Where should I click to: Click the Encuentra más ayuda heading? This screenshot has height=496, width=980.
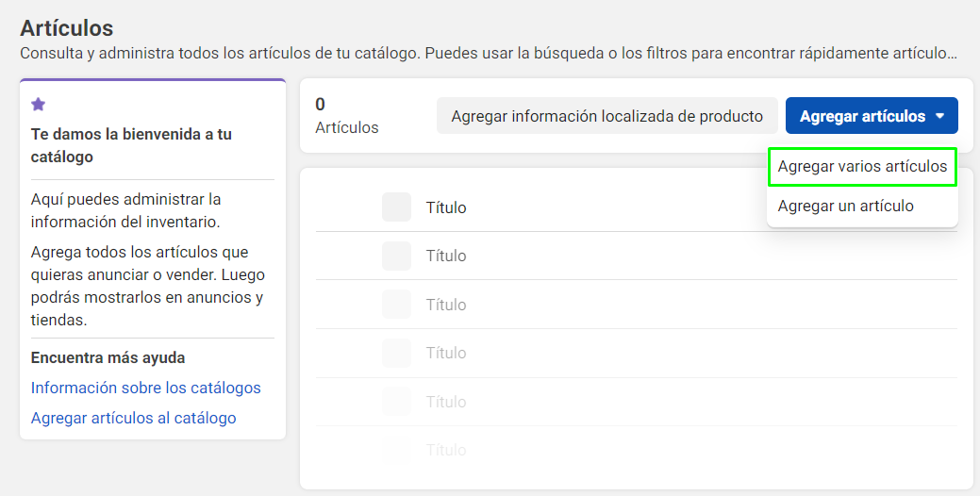pos(108,358)
